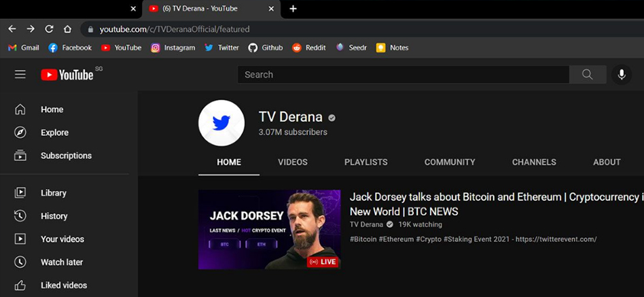Click the #Bitcoin hashtag

(363, 239)
